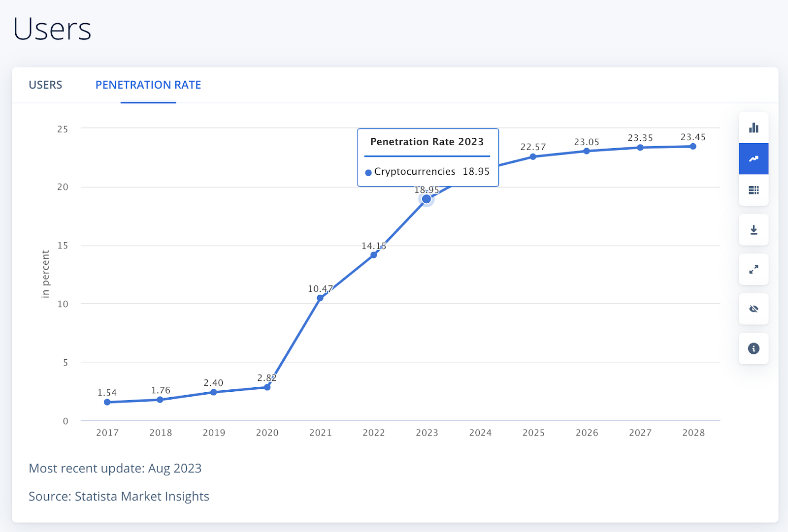The width and height of the screenshot is (788, 532).
Task: Switch to bar chart view icon
Action: (754, 128)
